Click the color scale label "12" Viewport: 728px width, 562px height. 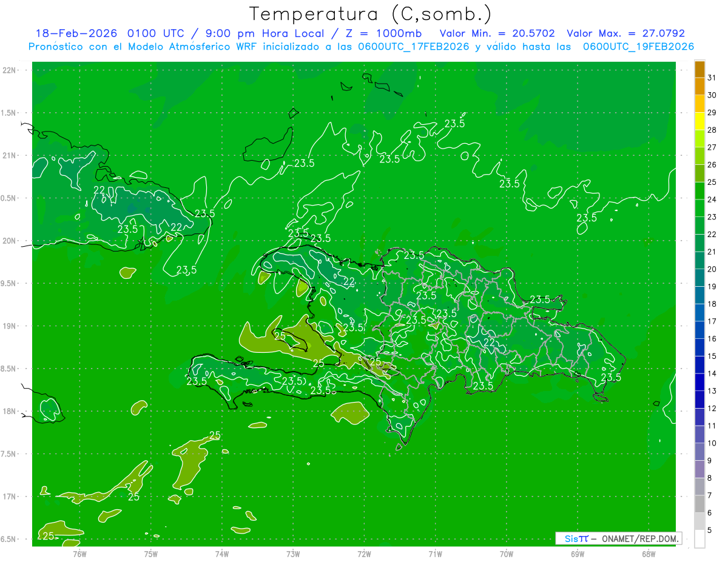tap(712, 409)
